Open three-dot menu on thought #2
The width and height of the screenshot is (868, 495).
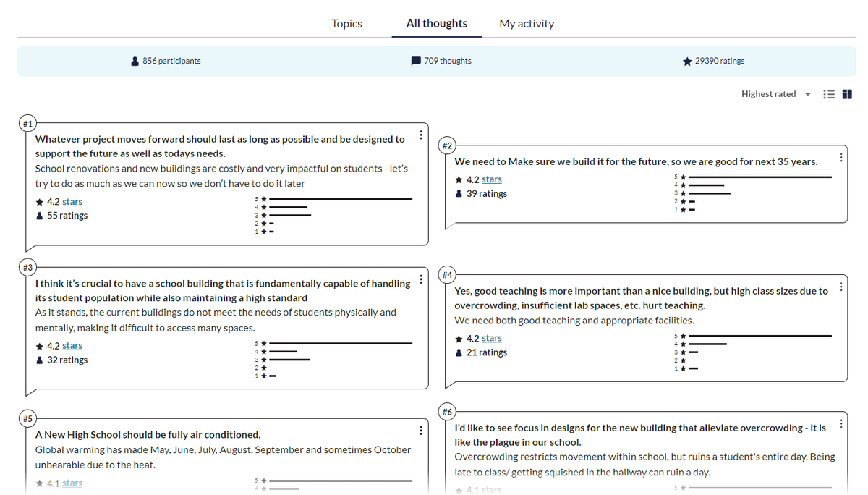tap(840, 158)
